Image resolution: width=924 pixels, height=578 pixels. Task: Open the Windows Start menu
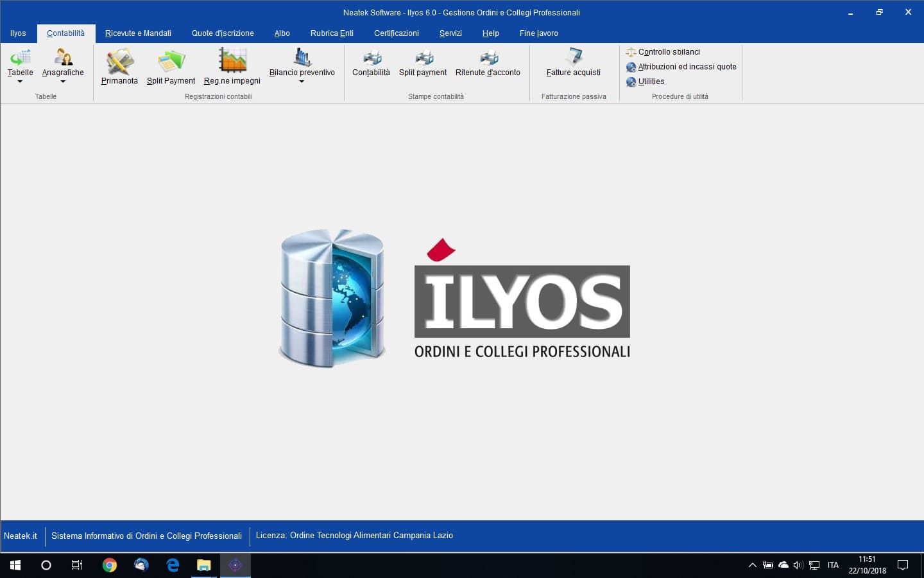pos(15,565)
